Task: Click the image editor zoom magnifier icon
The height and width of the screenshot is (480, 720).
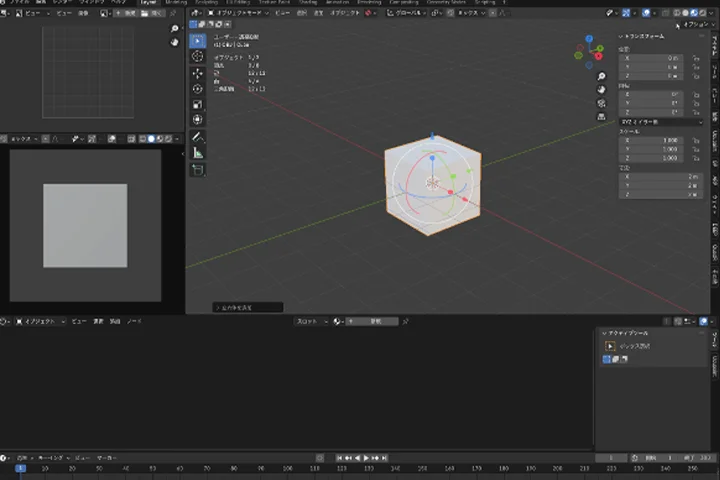Action: tap(174, 29)
